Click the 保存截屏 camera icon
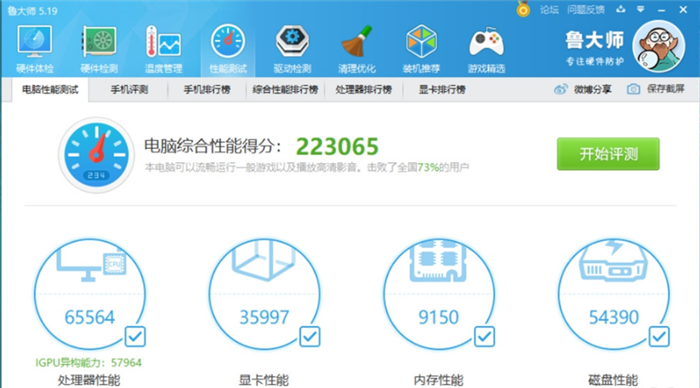The width and height of the screenshot is (700, 388). [633, 89]
